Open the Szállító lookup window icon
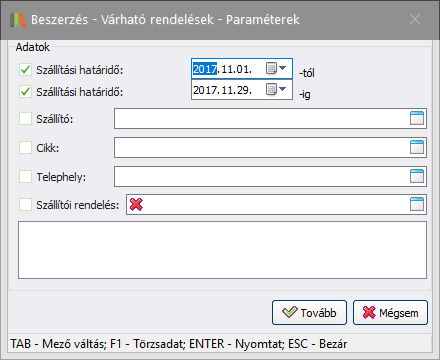 417,118
